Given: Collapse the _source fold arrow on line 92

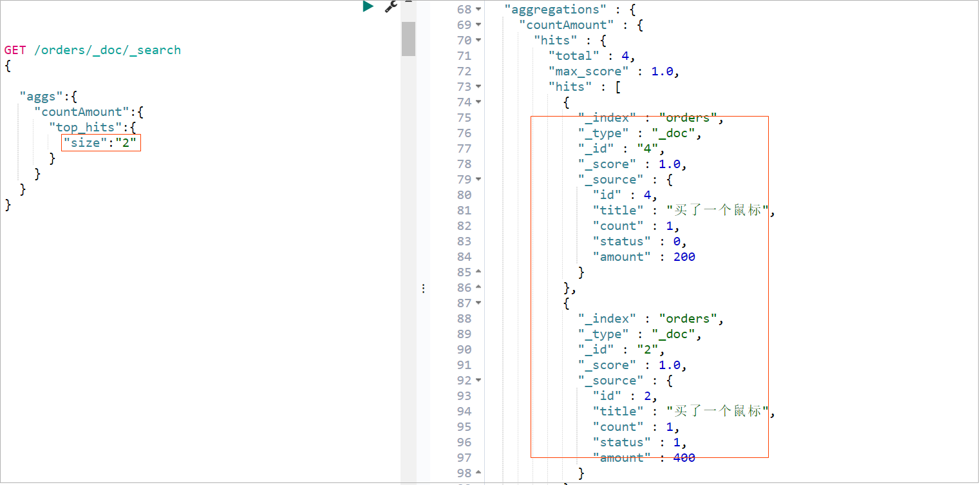Looking at the screenshot, I should point(478,381).
